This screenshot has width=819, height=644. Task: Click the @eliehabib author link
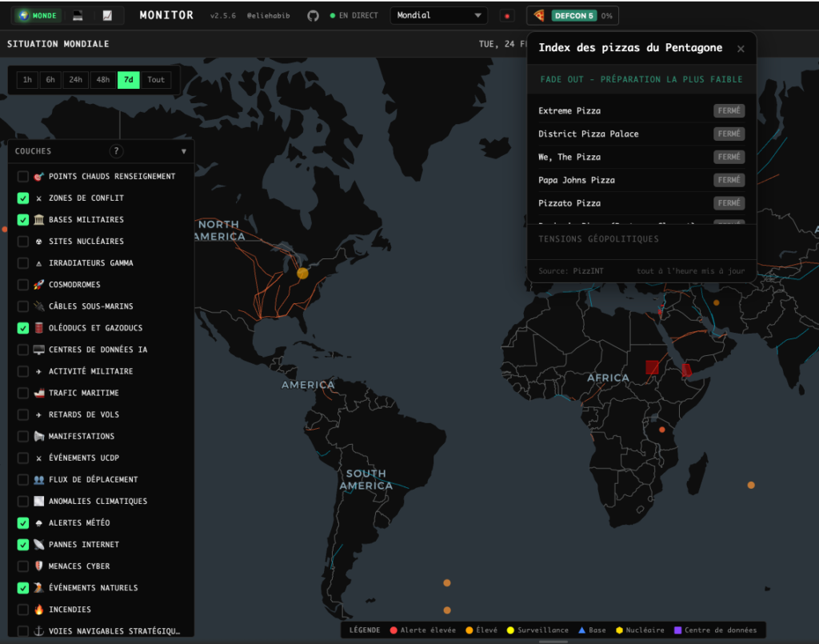coord(267,16)
